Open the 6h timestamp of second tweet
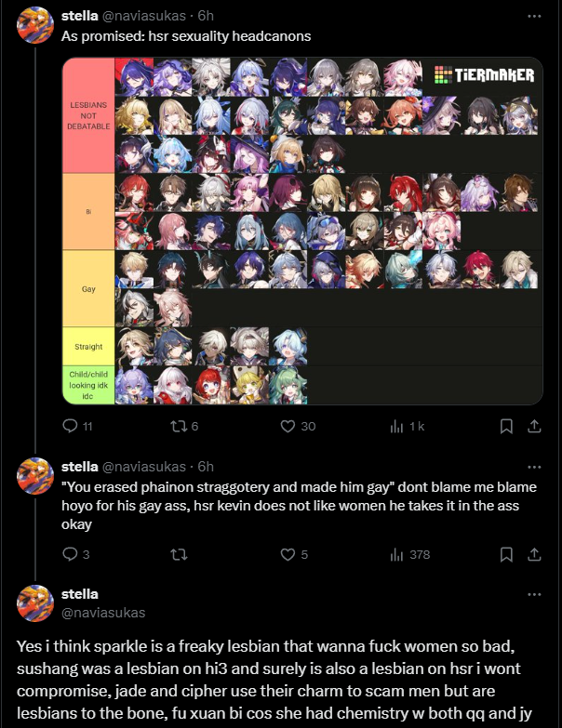562x728 pixels. [x=206, y=466]
